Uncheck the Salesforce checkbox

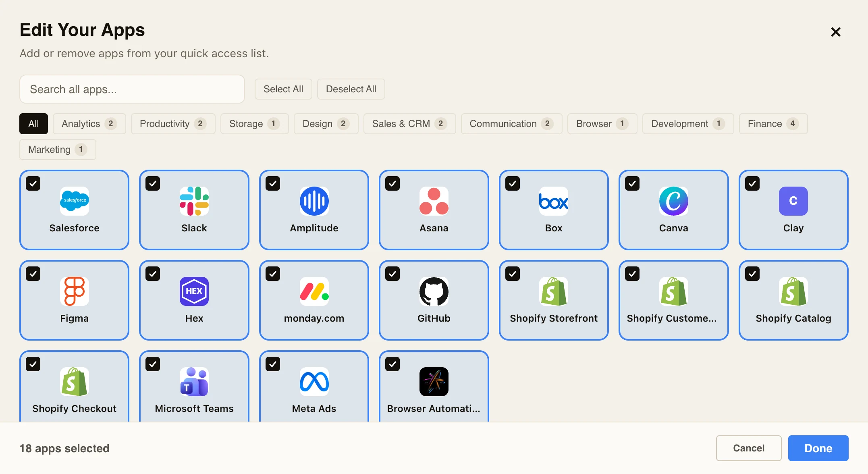[33, 183]
